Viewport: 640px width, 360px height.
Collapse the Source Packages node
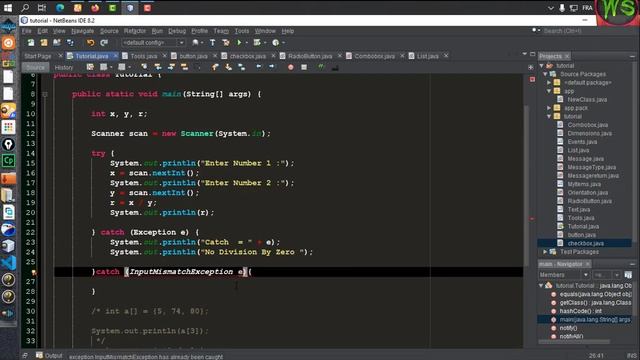pyautogui.click(x=545, y=74)
